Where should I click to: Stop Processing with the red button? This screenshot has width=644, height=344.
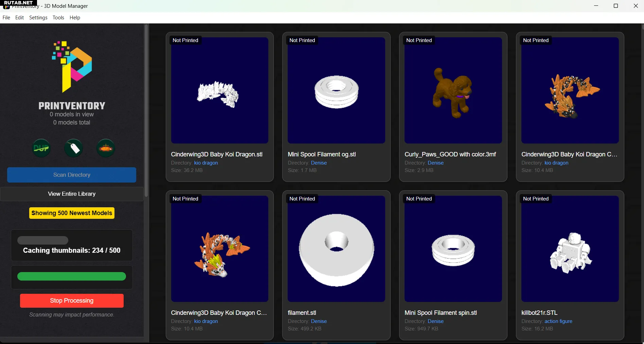pos(72,301)
